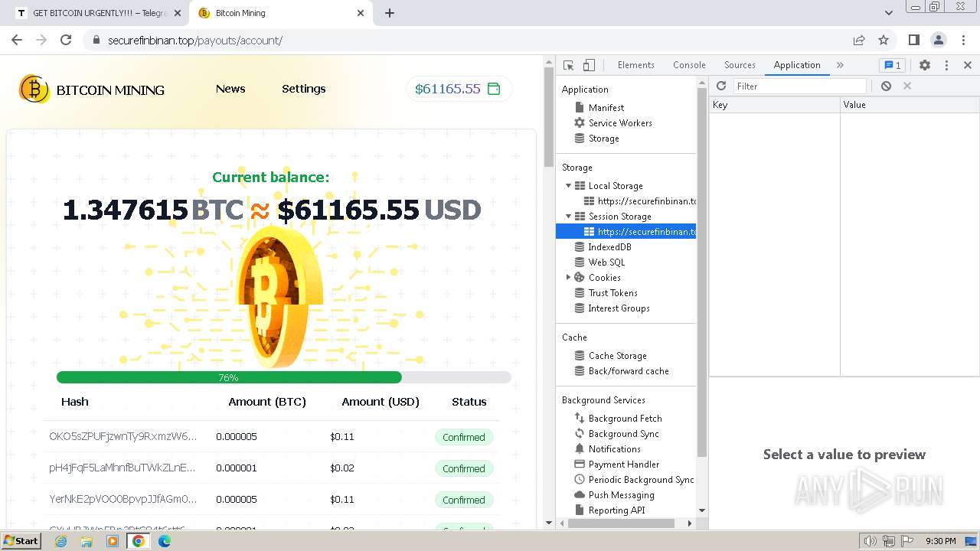The height and width of the screenshot is (551, 980).
Task: Select Cache Storage item
Action: click(617, 356)
